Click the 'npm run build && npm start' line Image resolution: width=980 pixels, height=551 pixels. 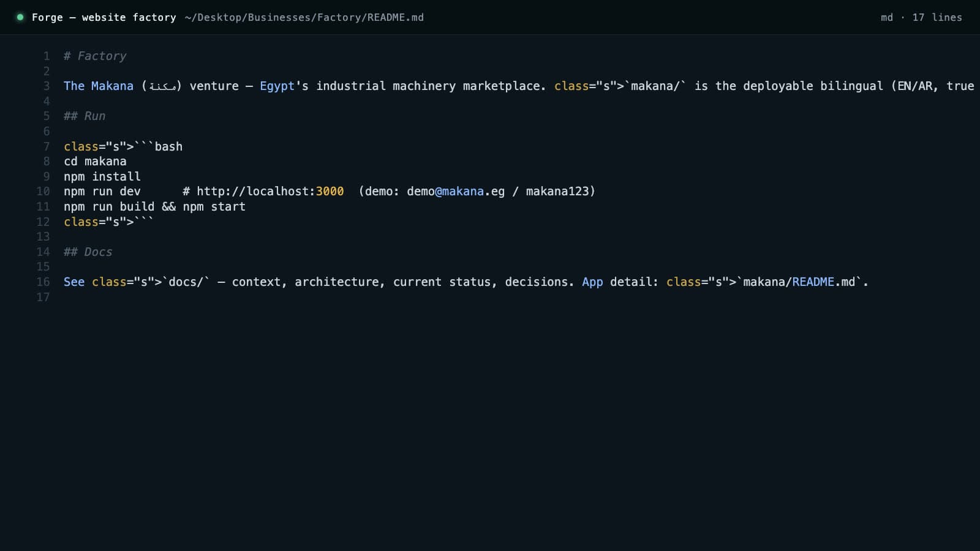point(154,206)
